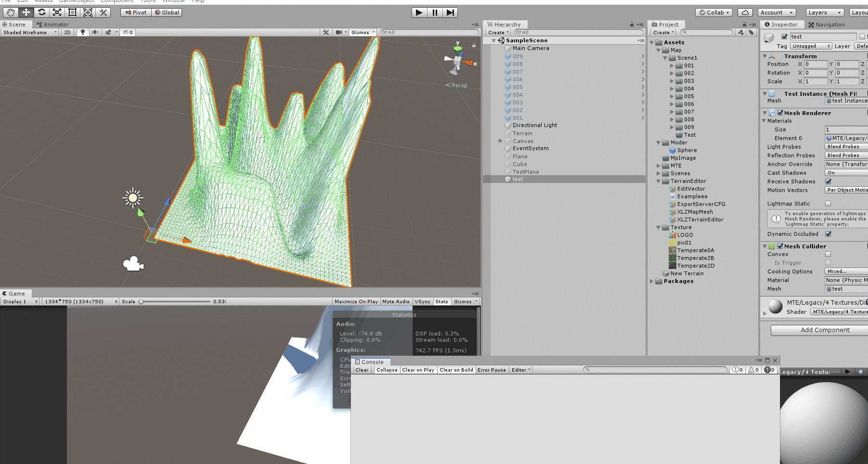The image size is (868, 464).
Task: Click the Clear button in Console
Action: coord(362,370)
